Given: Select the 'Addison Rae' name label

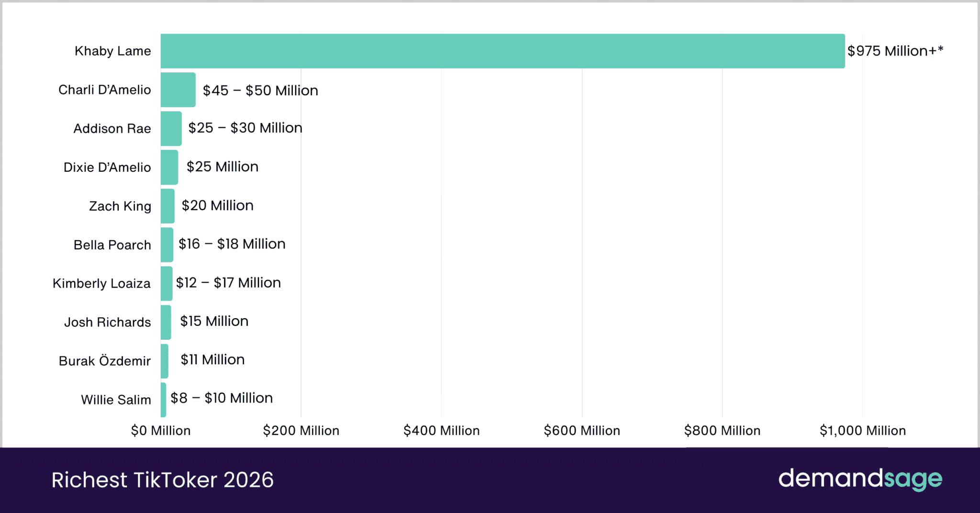Looking at the screenshot, I should (x=112, y=128).
